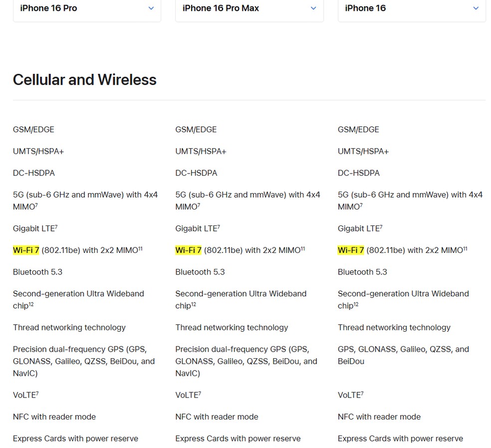Click the Cellular and Wireless section heading
The width and height of the screenshot is (491, 448).
coord(85,80)
